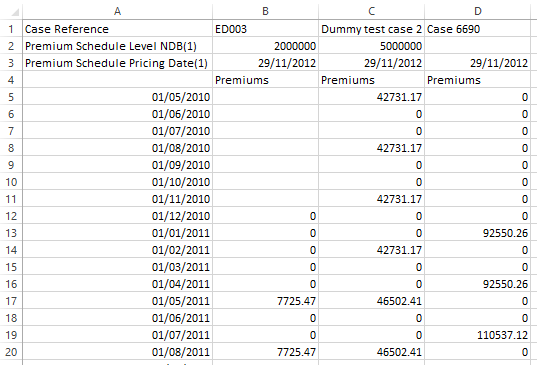Click the 5000000 NDB value cell
The width and height of the screenshot is (537, 365).
coord(372,46)
